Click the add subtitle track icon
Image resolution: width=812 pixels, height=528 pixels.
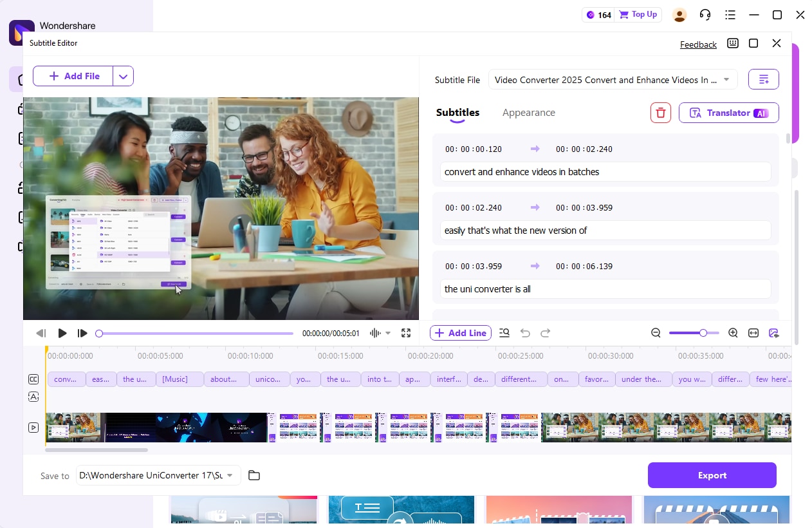[x=774, y=333]
